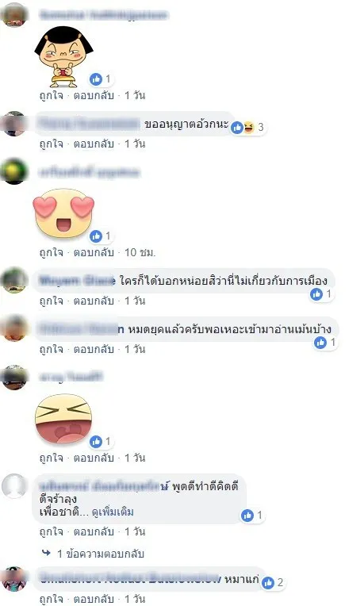Click the like icon on the การเมือง comment

(x=316, y=294)
